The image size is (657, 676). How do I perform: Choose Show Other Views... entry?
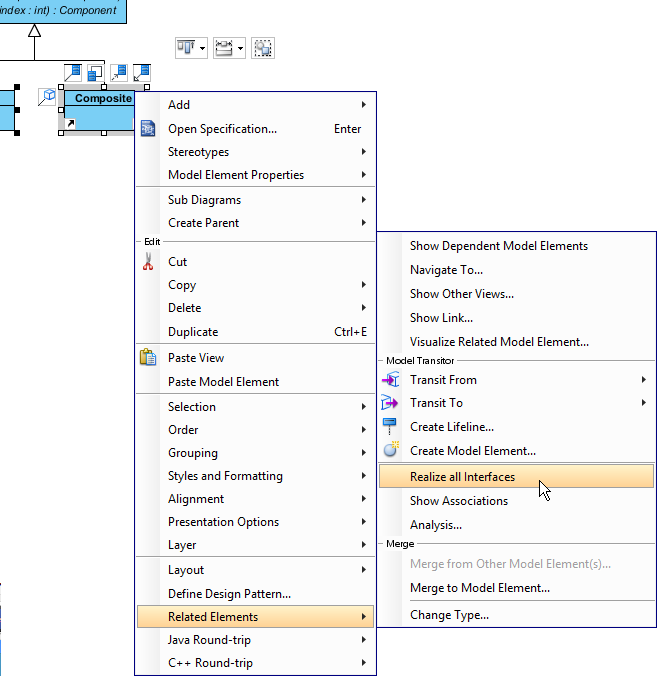pyautogui.click(x=516, y=294)
